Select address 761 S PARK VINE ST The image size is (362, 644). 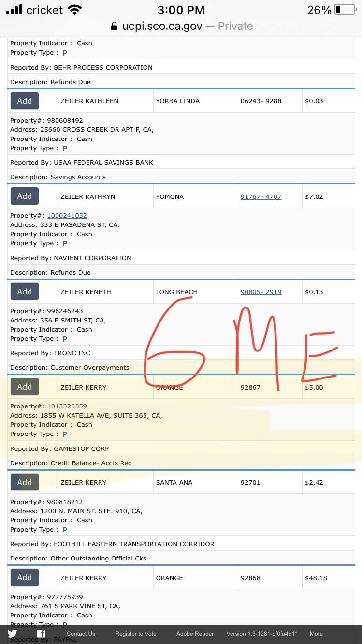pos(65,606)
